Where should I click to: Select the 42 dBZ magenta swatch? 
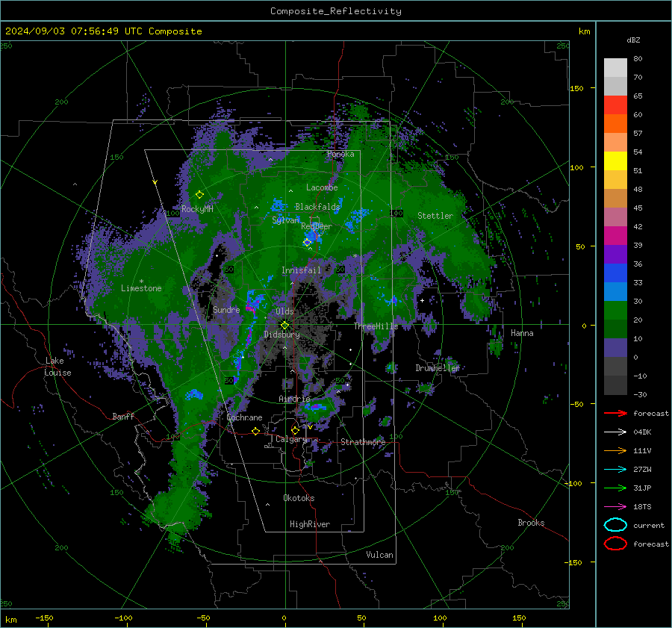[615, 235]
